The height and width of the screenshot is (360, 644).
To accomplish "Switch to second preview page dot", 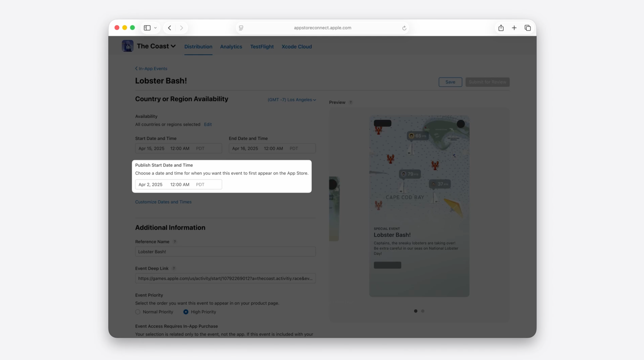I will [423, 311].
